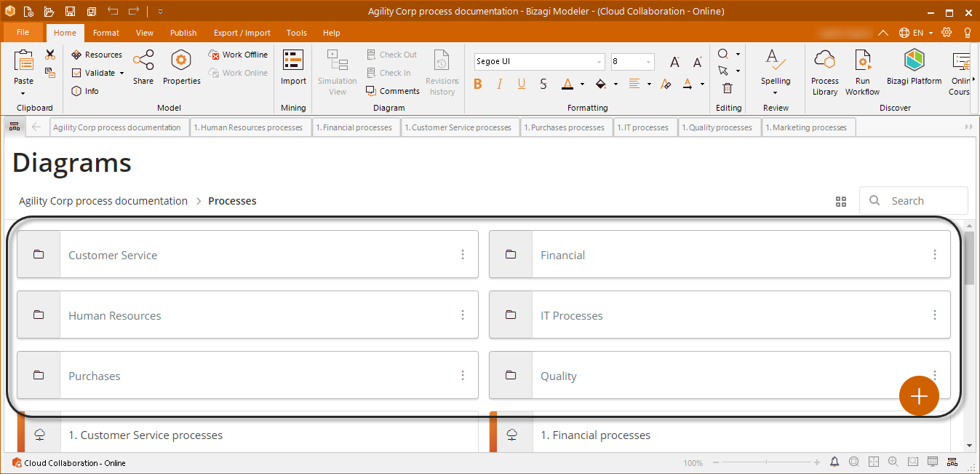Image resolution: width=980 pixels, height=474 pixels.
Task: Open the text alignment dropdown arrow
Action: tap(649, 84)
